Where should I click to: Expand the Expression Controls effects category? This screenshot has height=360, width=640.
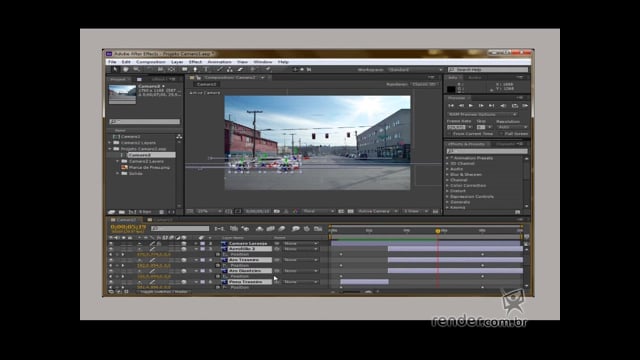(x=448, y=196)
